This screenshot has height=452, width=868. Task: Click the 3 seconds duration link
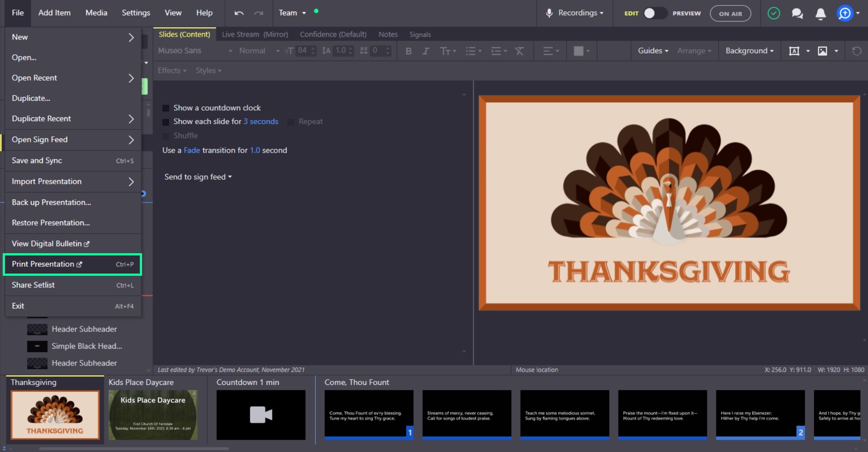[x=261, y=122]
